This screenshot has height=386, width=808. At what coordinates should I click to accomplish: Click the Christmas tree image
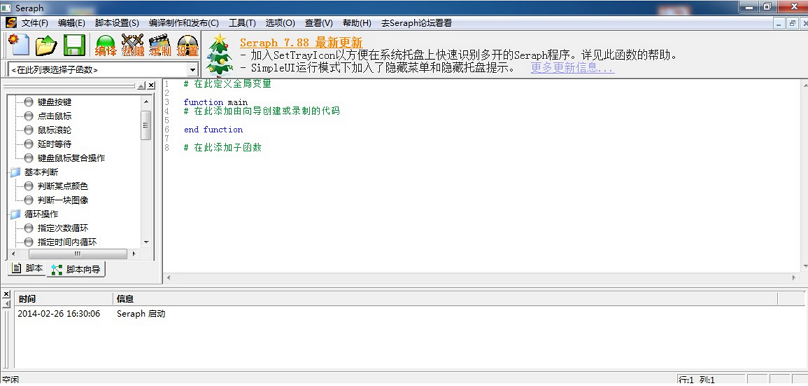coord(220,55)
